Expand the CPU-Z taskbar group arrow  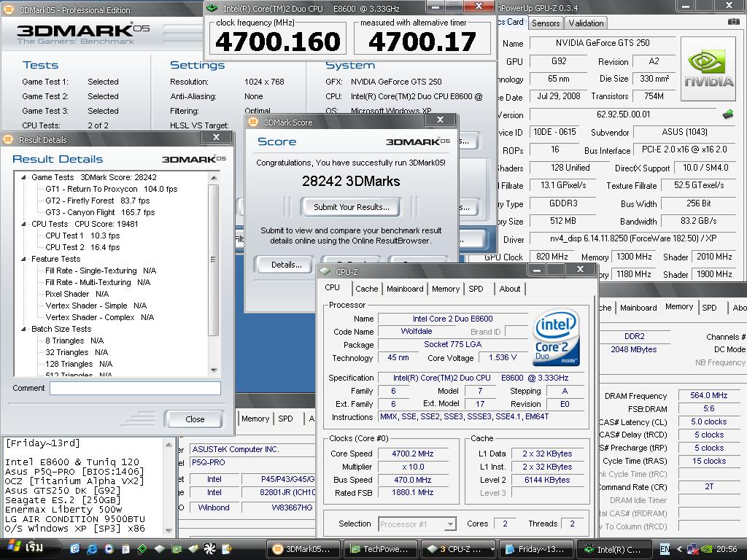pos(492,550)
